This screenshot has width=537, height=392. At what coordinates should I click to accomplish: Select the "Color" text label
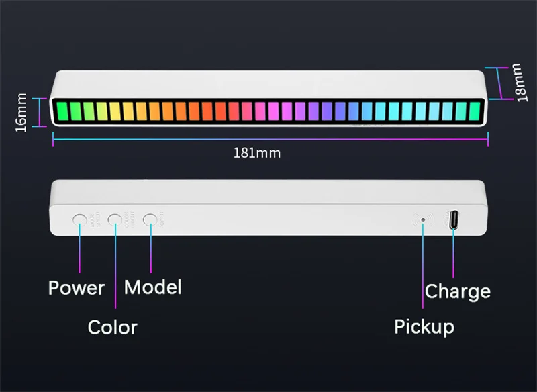tap(112, 328)
